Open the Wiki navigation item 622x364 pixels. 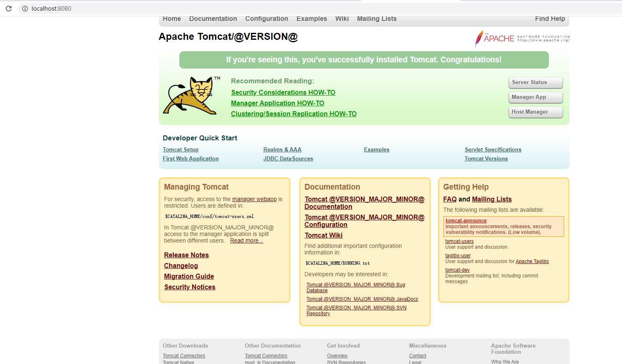(342, 19)
